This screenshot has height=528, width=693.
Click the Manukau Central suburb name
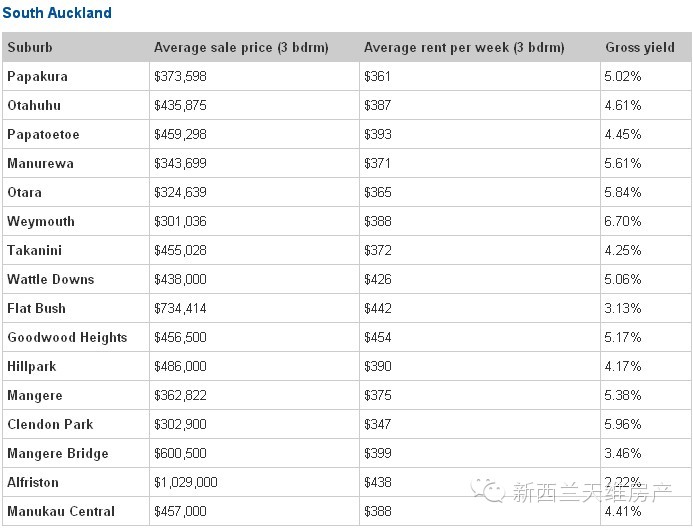point(61,511)
